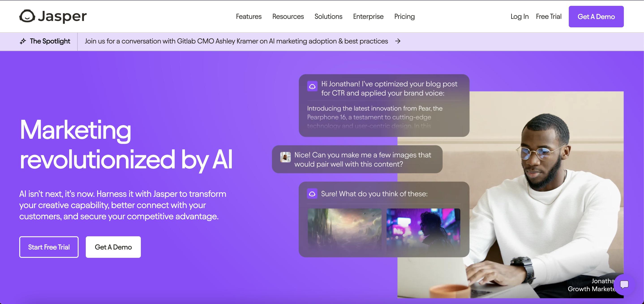The width and height of the screenshot is (644, 304).
Task: Open the Enterprise menu
Action: click(x=368, y=17)
